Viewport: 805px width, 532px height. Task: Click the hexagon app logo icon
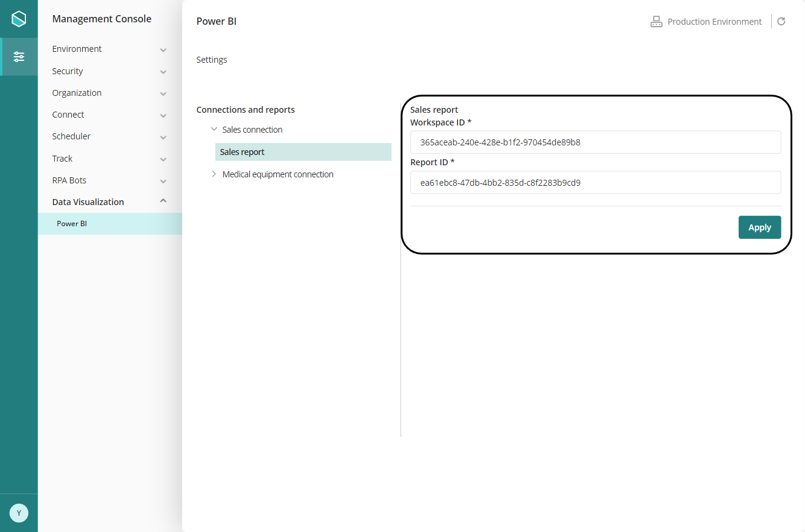pyautogui.click(x=19, y=19)
